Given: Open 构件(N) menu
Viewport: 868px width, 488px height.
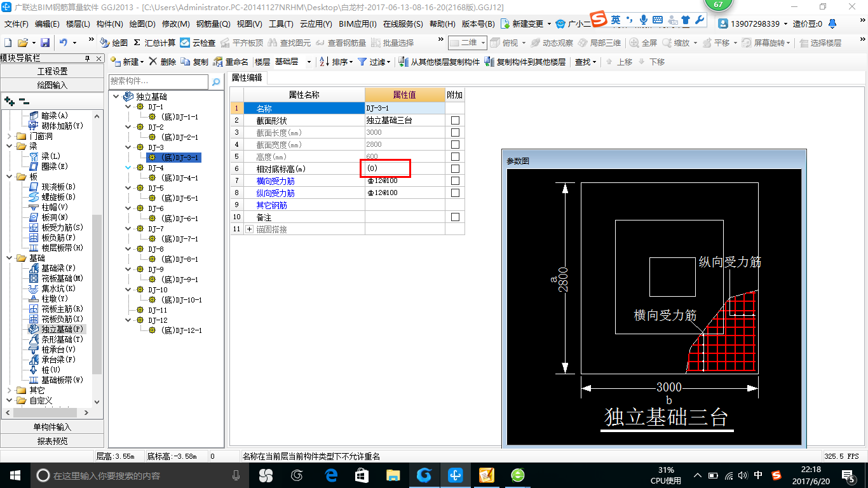Looking at the screenshot, I should tap(110, 24).
